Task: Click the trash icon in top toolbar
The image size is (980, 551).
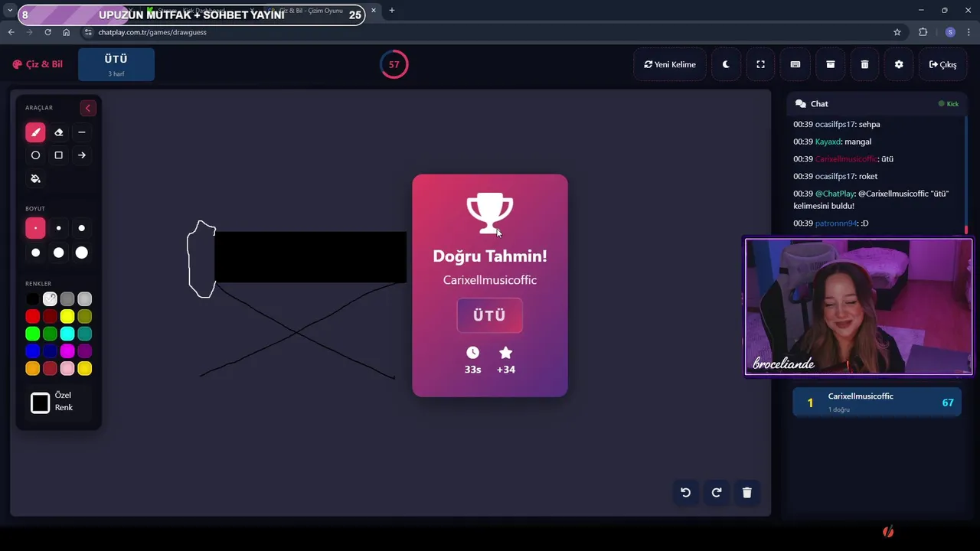Action: [864, 64]
